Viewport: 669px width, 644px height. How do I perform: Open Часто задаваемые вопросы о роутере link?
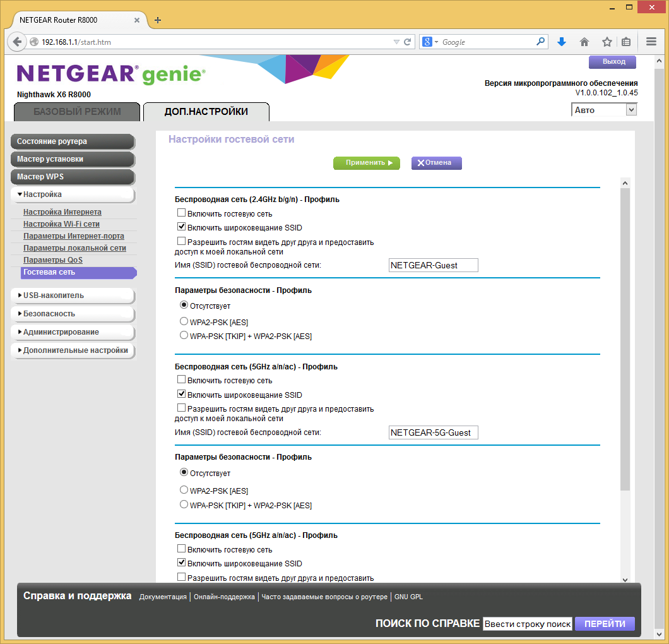coord(324,597)
